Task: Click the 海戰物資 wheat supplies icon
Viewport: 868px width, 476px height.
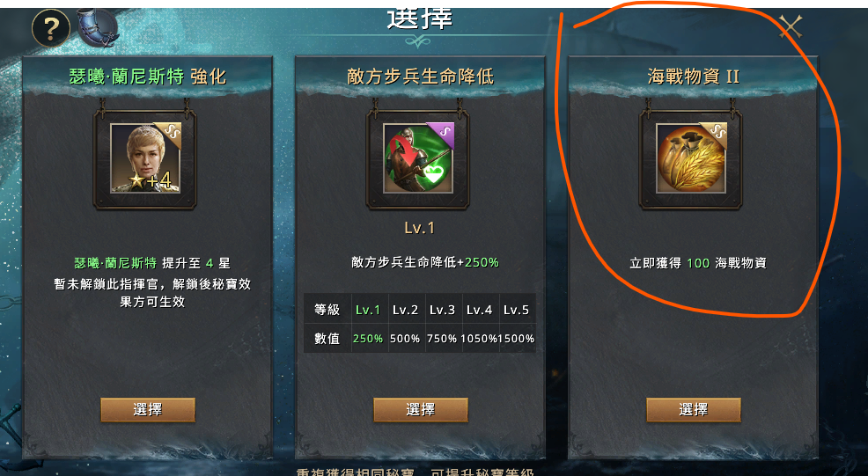Action: point(691,158)
